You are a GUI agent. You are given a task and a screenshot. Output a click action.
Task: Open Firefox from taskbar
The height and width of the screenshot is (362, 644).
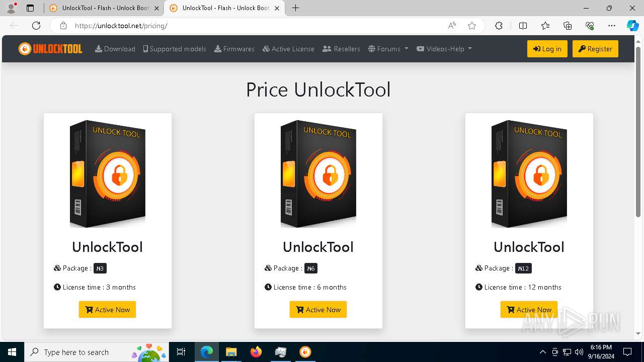(256, 352)
